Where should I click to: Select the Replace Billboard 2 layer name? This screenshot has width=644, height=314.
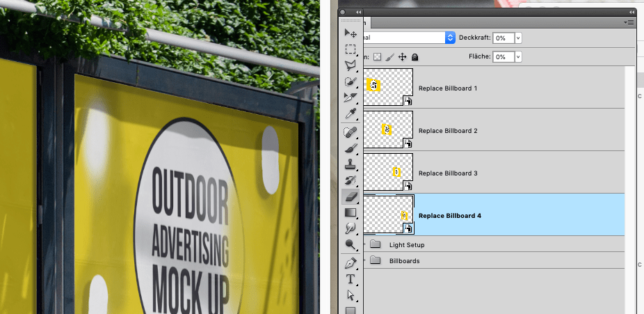coord(448,131)
